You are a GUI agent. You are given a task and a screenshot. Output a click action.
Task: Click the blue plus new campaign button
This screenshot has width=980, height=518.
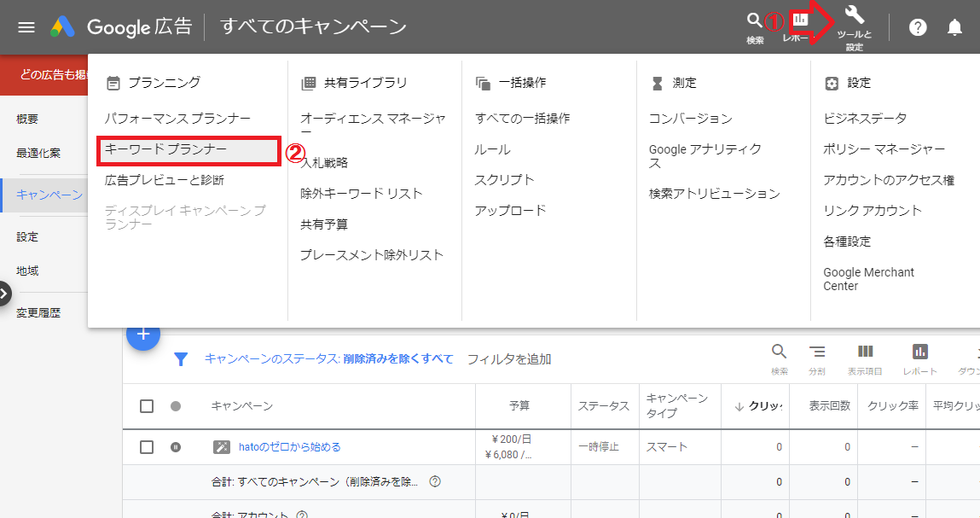coord(143,334)
